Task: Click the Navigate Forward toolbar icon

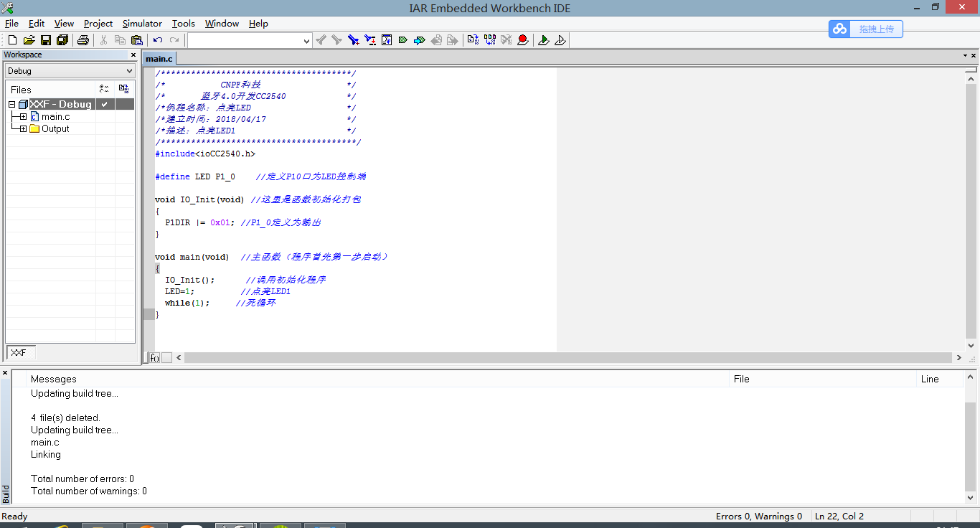Action: tap(452, 40)
